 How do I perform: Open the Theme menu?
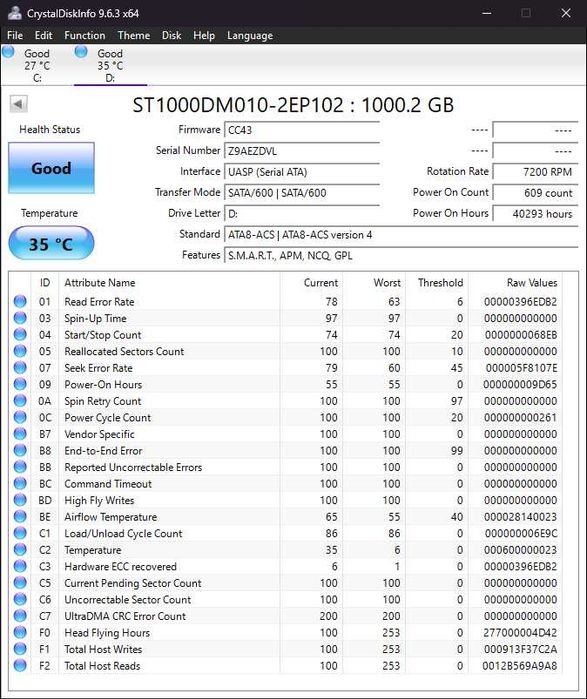tap(134, 35)
